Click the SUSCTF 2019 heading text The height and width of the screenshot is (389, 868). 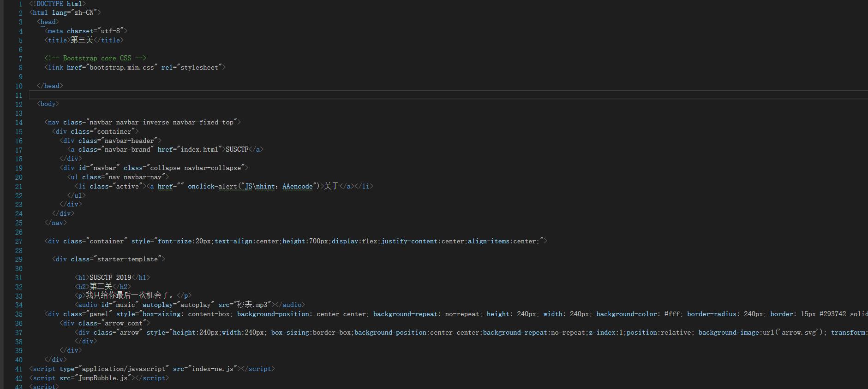[x=110, y=277]
